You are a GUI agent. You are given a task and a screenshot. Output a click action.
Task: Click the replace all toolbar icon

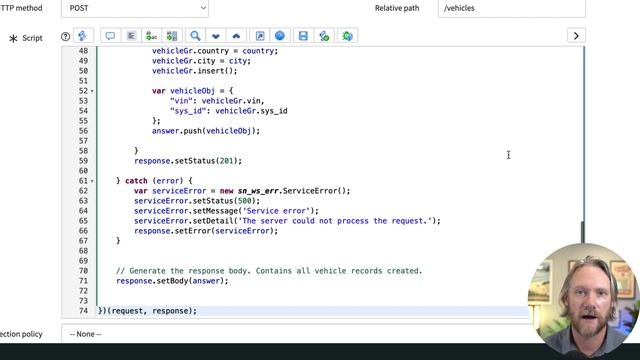(x=172, y=36)
